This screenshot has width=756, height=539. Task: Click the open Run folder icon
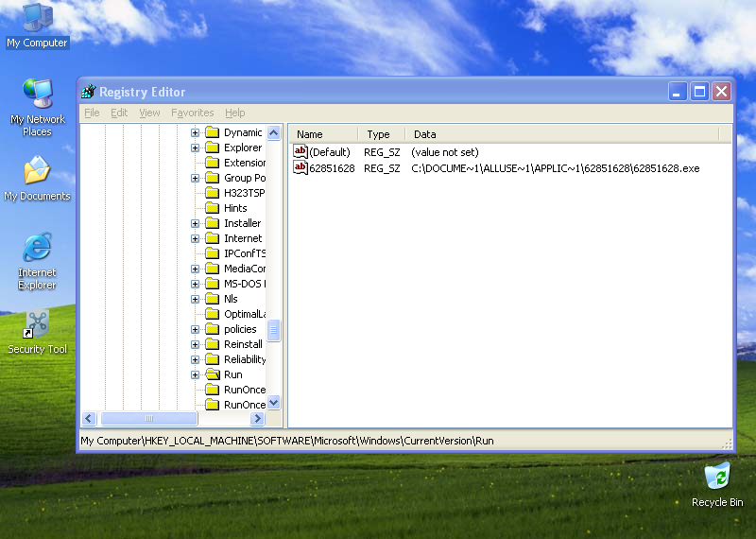point(212,374)
